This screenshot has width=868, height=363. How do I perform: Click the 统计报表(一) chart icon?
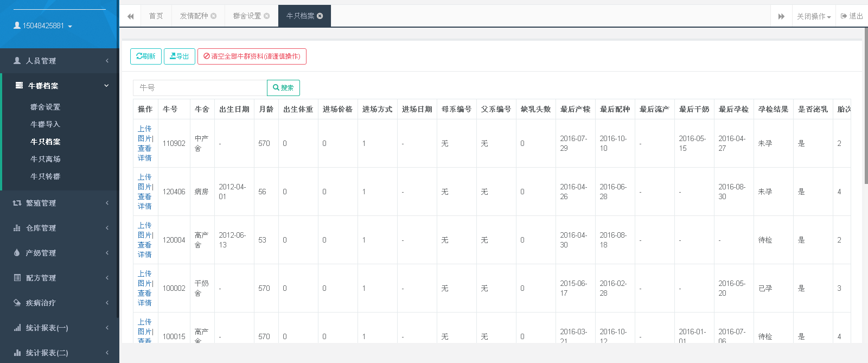17,328
